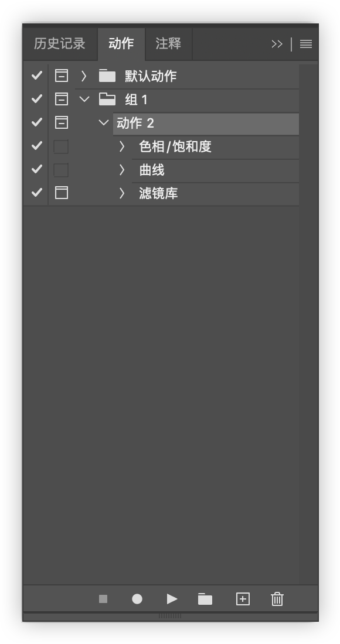Toggle dialog icon for 默认动作 set
This screenshot has height=644, width=340.
pyautogui.click(x=61, y=76)
